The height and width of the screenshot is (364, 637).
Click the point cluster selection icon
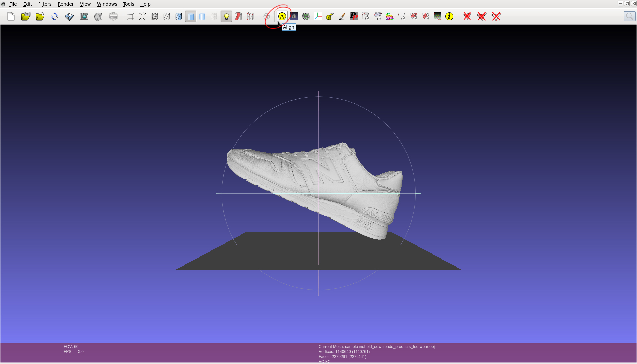pyautogui.click(x=366, y=16)
